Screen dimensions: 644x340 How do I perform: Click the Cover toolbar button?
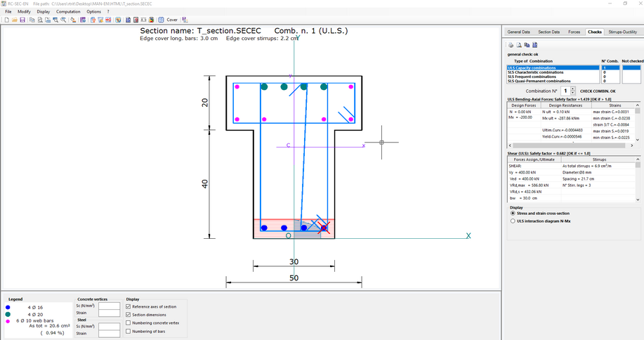click(172, 20)
